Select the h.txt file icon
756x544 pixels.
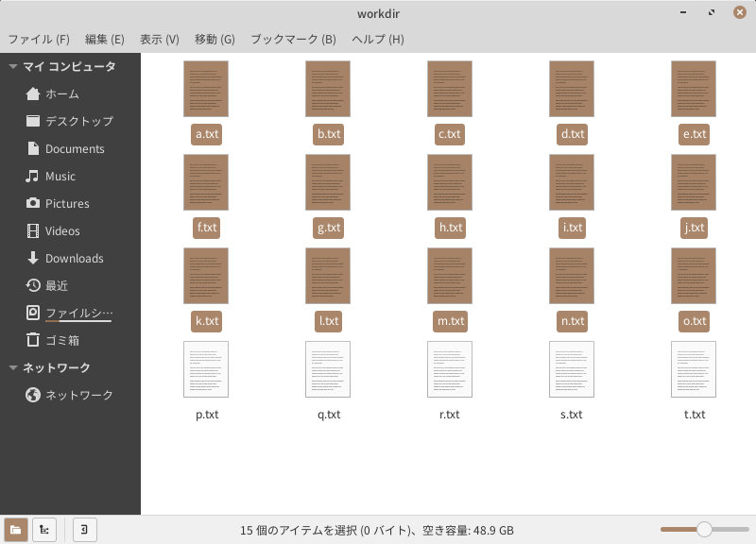point(450,182)
